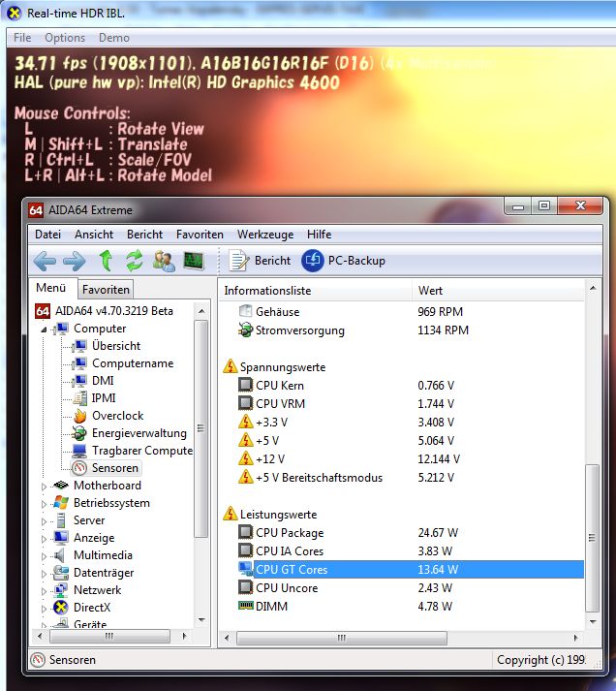
Task: Open Options menu in HDR IBL window
Action: pos(65,38)
